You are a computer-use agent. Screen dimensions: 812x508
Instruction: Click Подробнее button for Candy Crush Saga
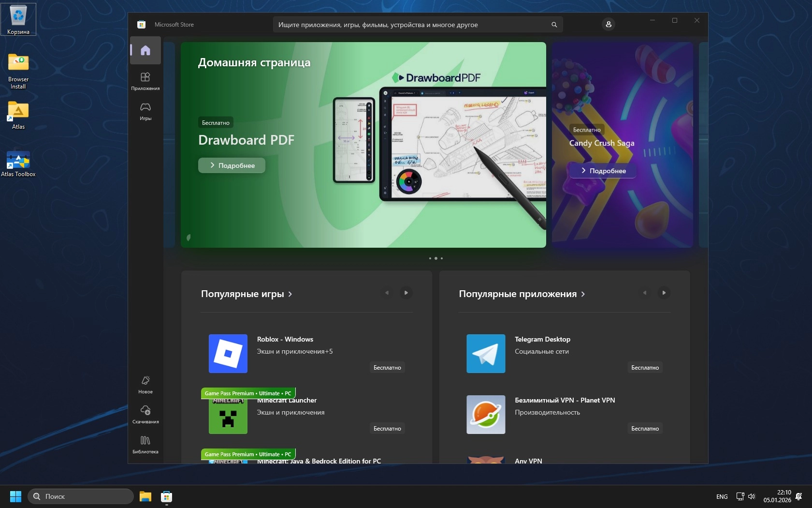click(x=603, y=171)
